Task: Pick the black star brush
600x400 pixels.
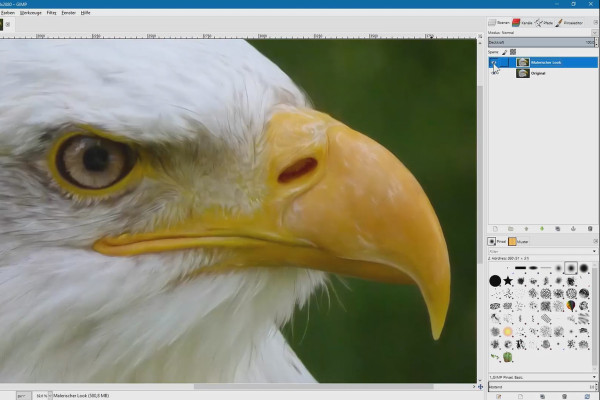Action: [x=508, y=281]
